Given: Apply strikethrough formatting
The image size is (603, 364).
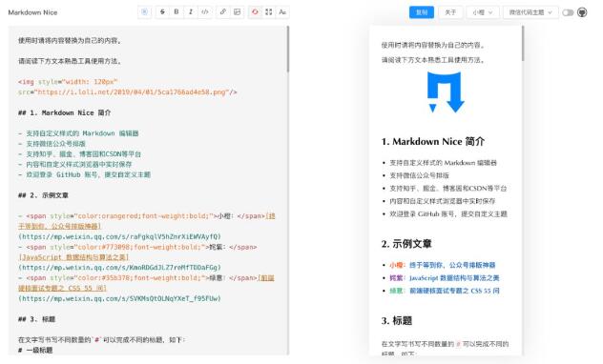Looking at the screenshot, I should coord(162,11).
